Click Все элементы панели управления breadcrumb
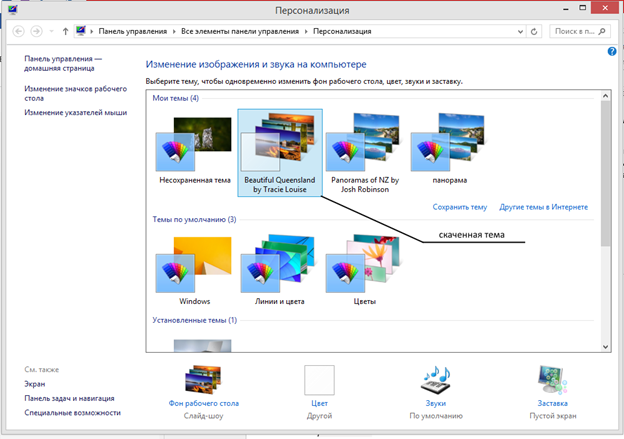 [240, 31]
